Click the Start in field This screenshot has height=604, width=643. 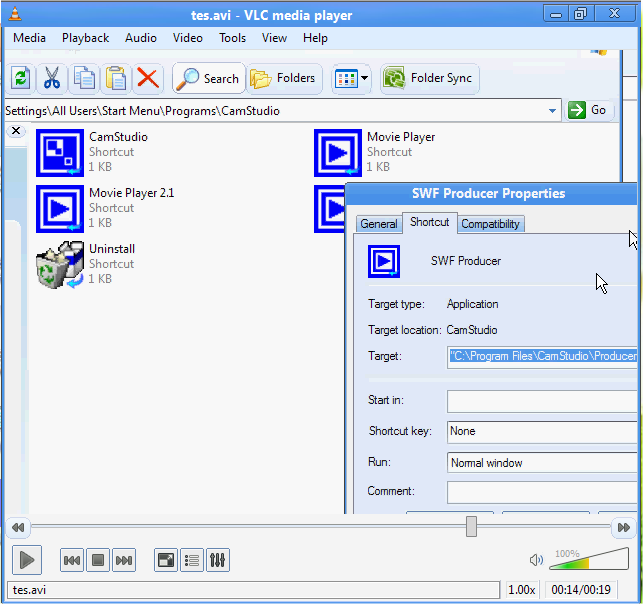click(542, 401)
